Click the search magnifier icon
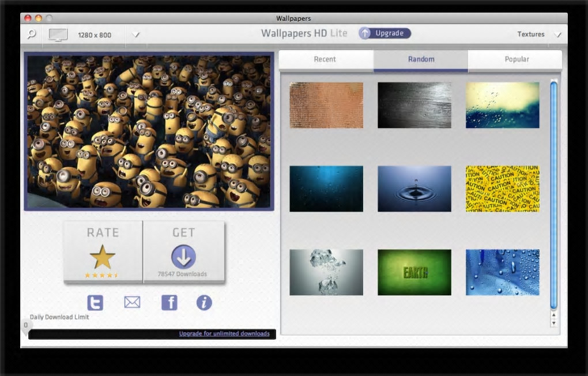 tap(32, 34)
